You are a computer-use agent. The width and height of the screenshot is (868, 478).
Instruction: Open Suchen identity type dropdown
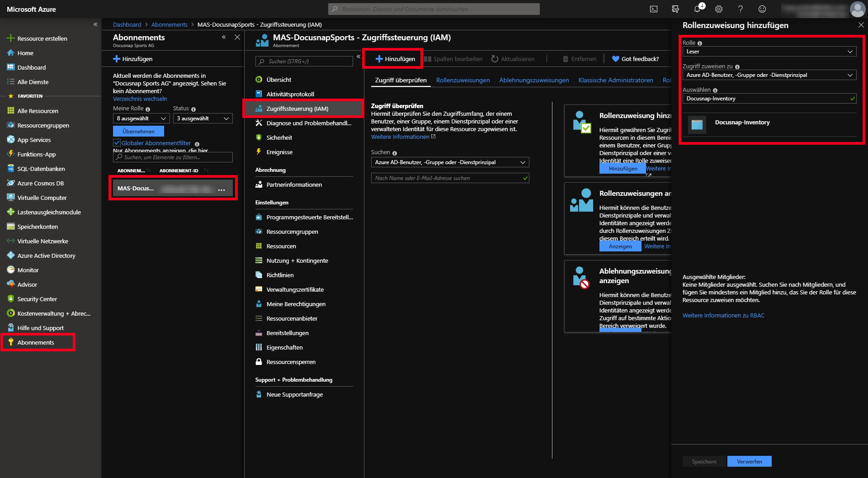(450, 162)
